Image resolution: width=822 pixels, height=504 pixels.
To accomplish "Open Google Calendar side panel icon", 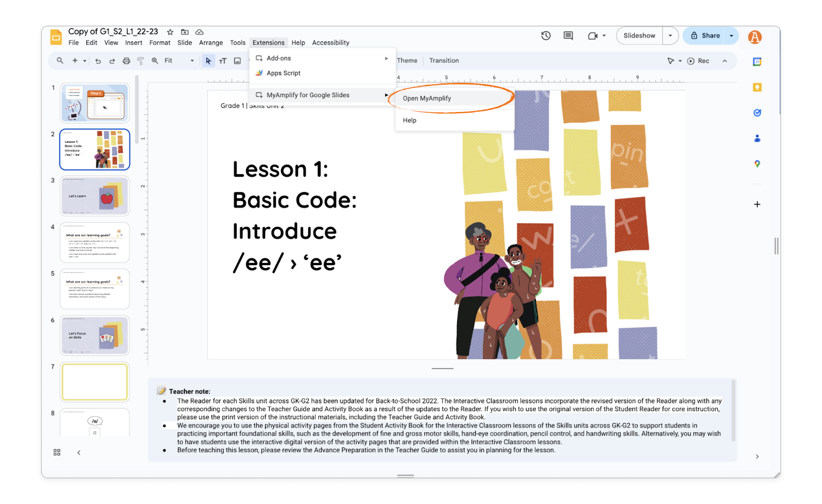I will coord(757,62).
